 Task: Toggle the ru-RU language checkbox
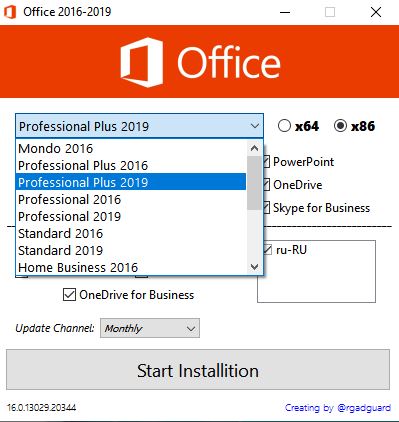pos(268,250)
